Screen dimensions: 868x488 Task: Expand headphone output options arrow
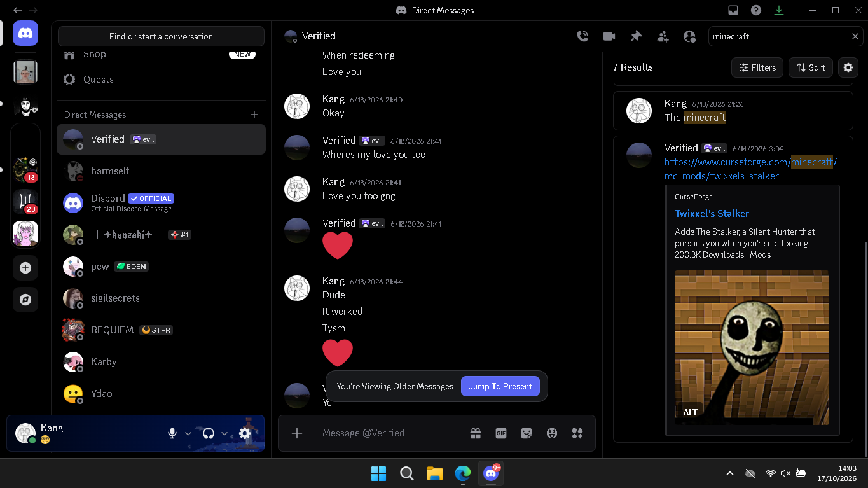coord(224,433)
